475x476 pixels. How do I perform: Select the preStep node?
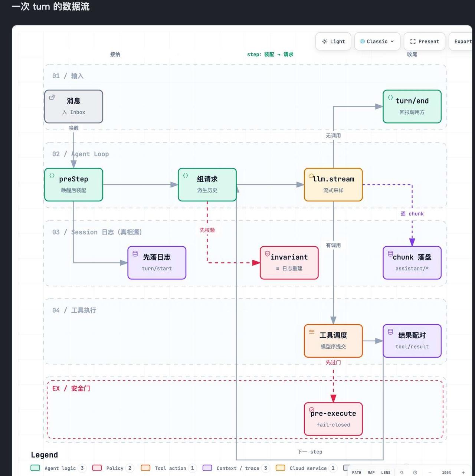(x=73, y=185)
